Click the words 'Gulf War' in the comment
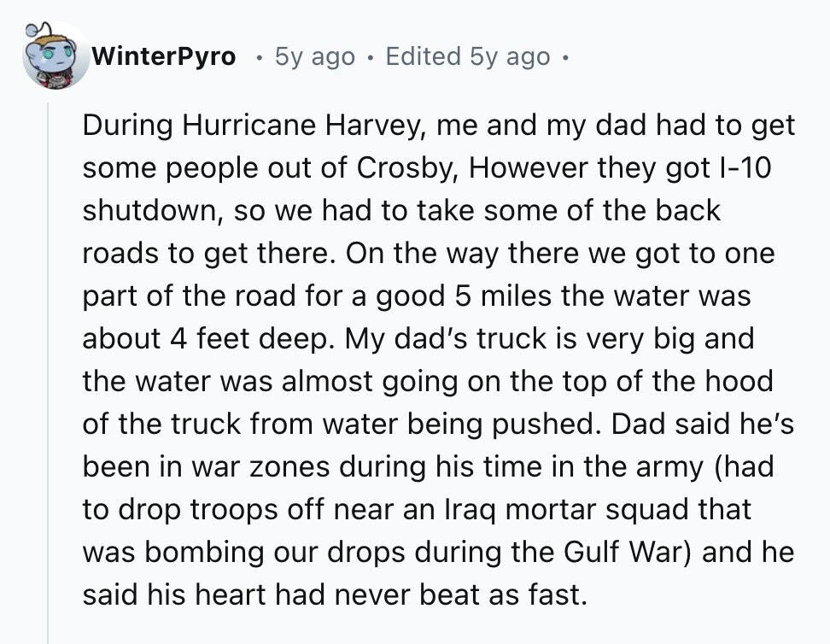This screenshot has width=830, height=644. pyautogui.click(x=628, y=552)
